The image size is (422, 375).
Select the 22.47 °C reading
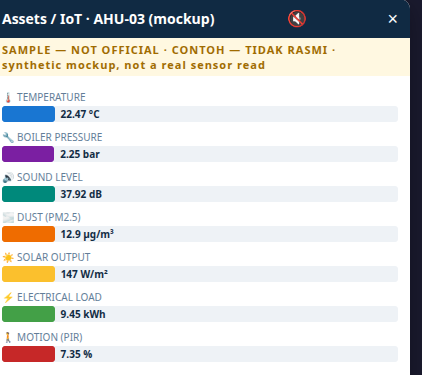[80, 114]
